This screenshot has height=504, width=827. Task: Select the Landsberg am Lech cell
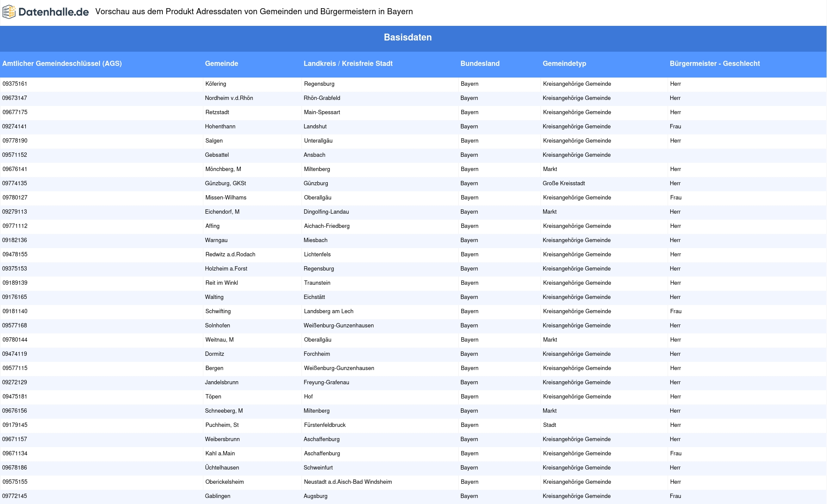[x=329, y=311]
